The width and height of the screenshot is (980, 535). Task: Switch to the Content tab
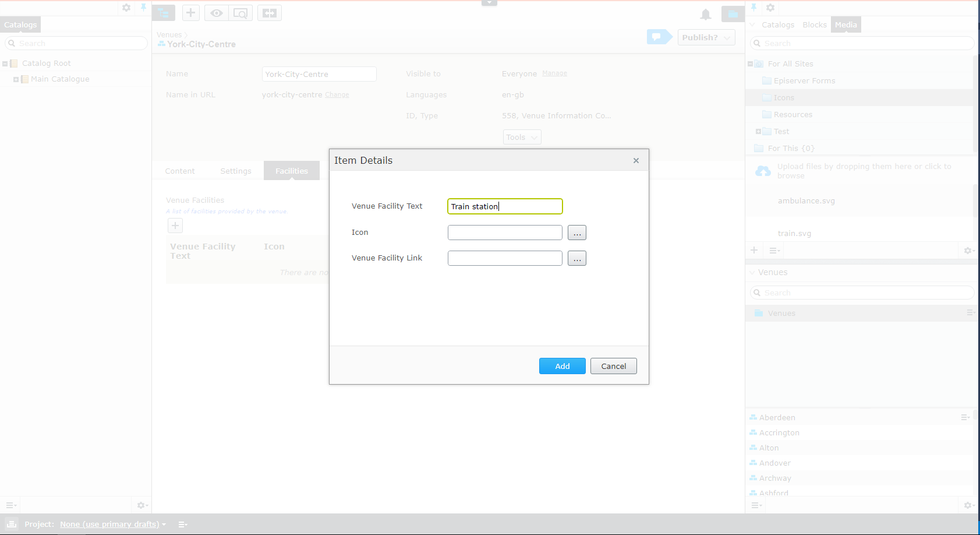(179, 170)
